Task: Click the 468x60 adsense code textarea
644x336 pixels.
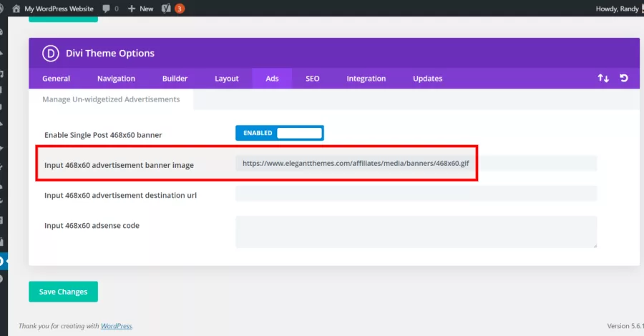Action: tap(416, 232)
